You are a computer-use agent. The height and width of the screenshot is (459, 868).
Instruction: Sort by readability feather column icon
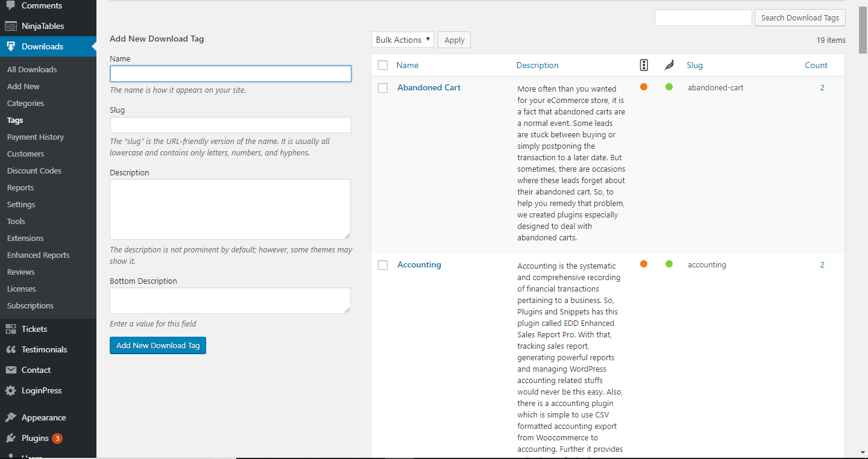point(669,65)
